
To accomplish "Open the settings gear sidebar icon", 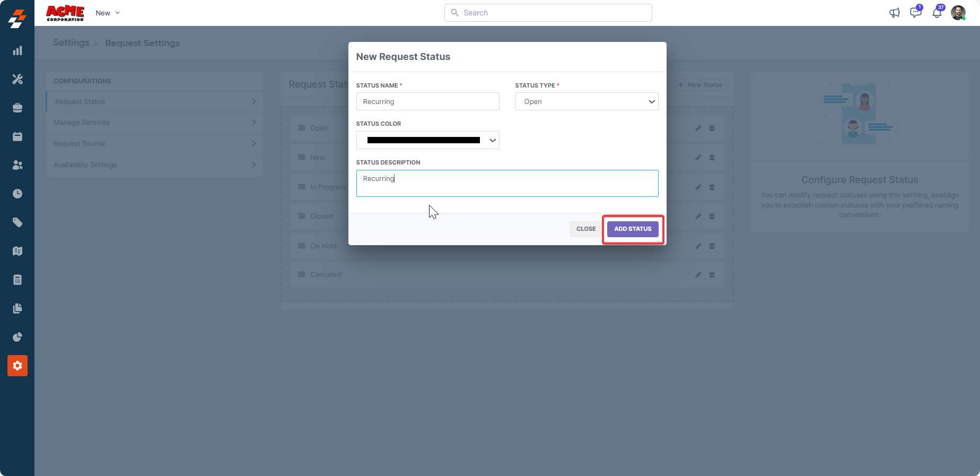I will [x=17, y=366].
